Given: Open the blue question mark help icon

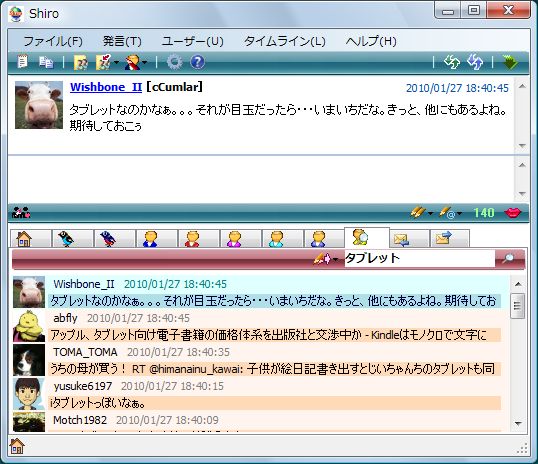Looking at the screenshot, I should tap(197, 62).
